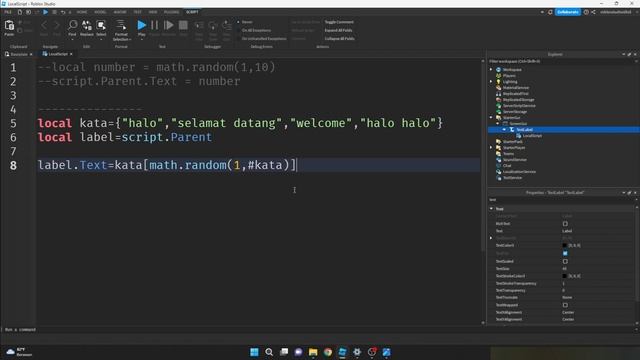Expand the Workspace tree node

coord(491,70)
